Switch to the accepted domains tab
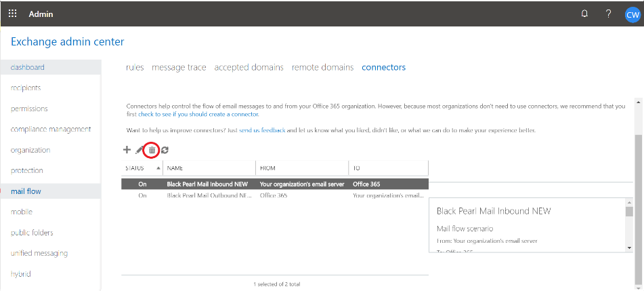The width and height of the screenshot is (644, 291). pos(249,67)
